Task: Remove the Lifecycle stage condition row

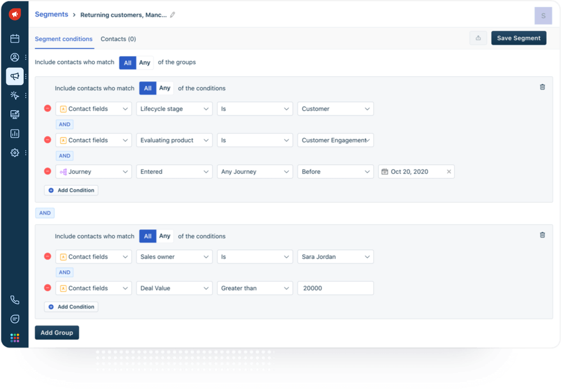Action: click(47, 109)
